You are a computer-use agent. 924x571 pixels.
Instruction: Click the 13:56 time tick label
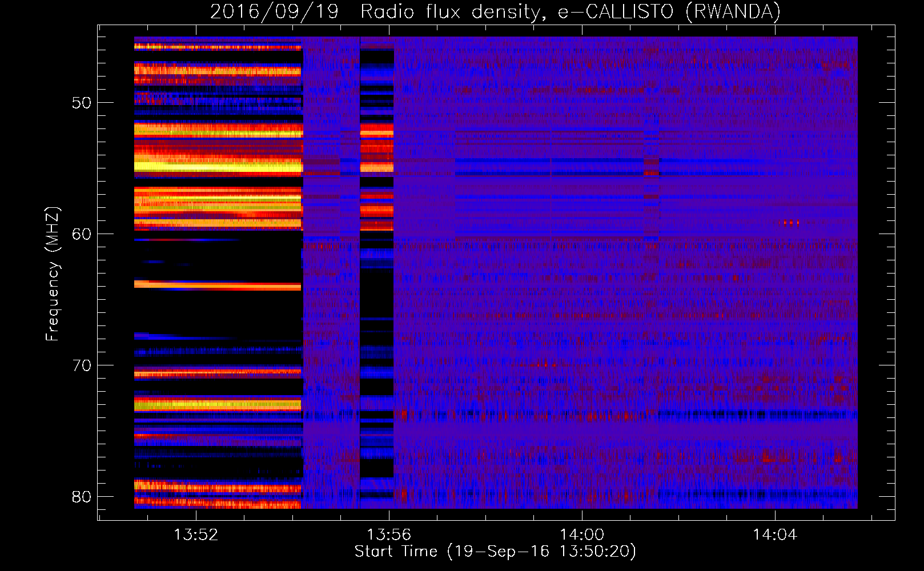tap(389, 535)
